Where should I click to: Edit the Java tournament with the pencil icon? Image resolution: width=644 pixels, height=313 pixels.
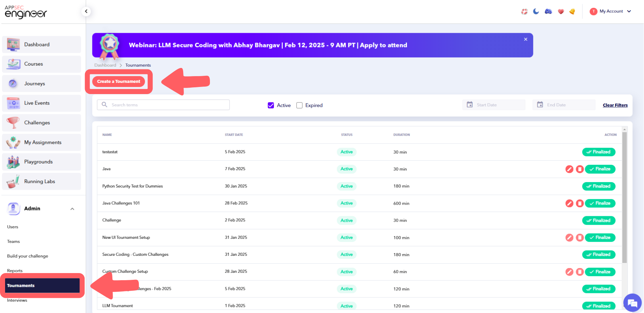click(x=569, y=169)
